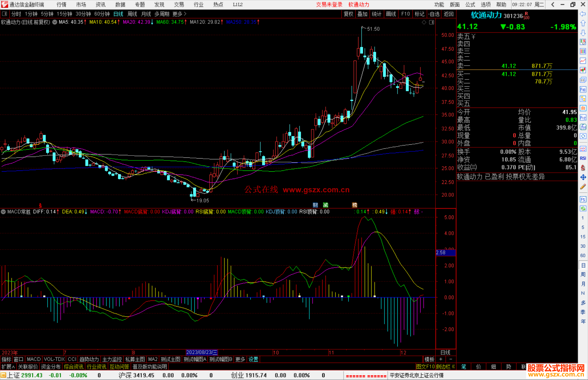Click the 2023/08/23 date label on timeline
This screenshot has height=380, width=588.
coord(201,352)
